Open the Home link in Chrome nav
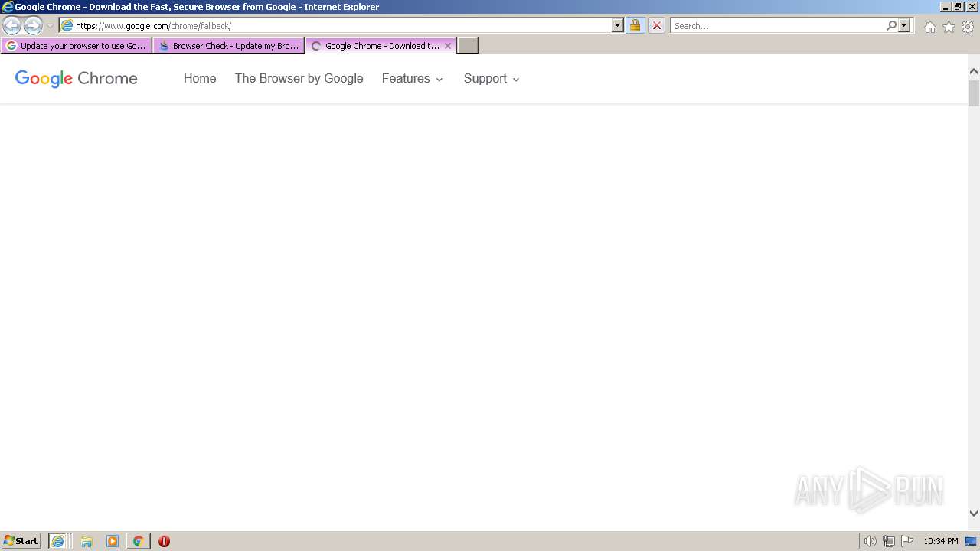This screenshot has width=980, height=551. click(x=200, y=79)
